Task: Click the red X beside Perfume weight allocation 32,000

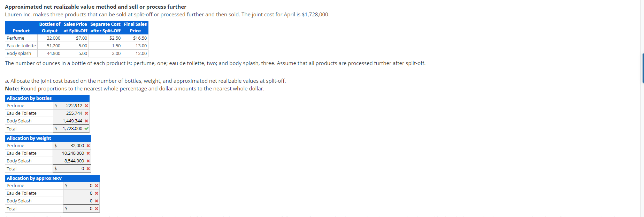Action: tap(88, 145)
